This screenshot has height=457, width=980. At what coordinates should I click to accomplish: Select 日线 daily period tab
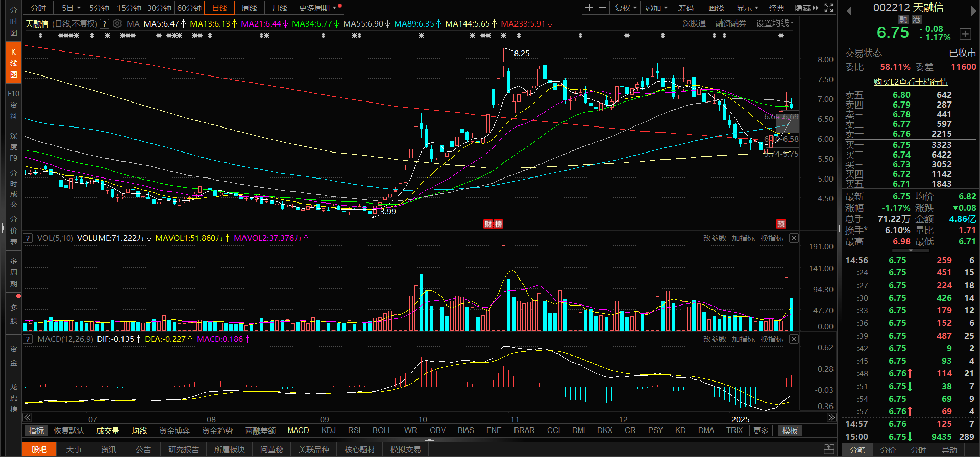tap(219, 8)
